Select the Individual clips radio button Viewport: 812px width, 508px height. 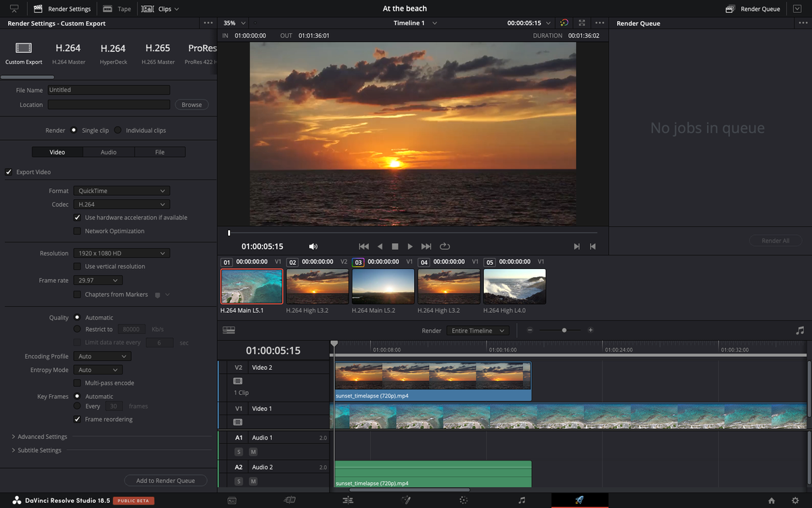(x=118, y=130)
